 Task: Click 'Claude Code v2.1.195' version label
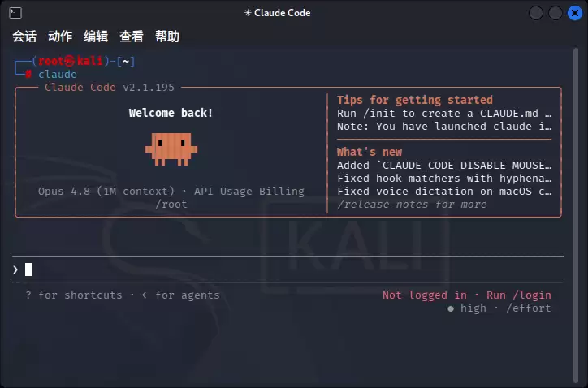[110, 88]
